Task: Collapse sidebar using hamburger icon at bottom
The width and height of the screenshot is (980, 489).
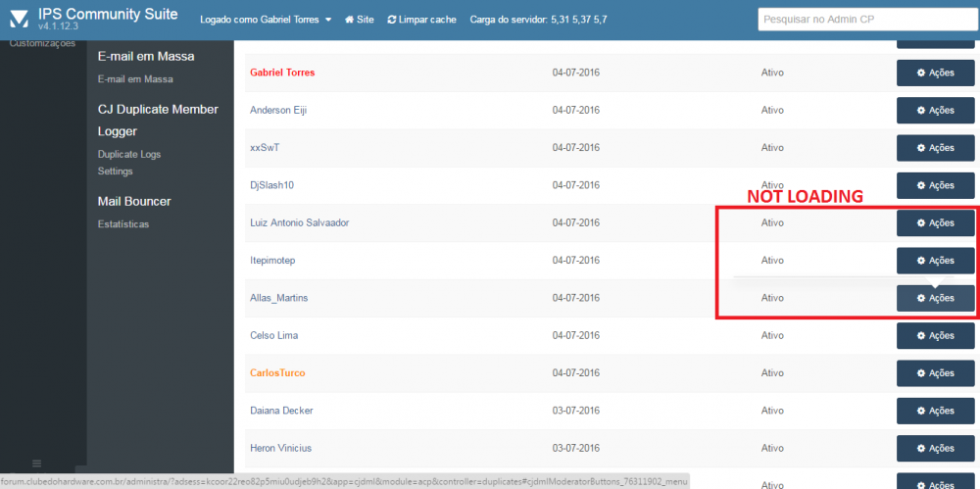Action: [x=37, y=463]
